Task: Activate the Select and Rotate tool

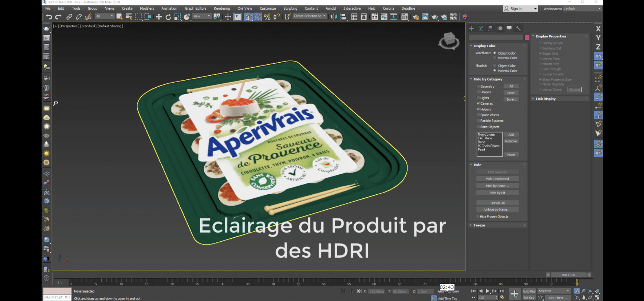Action: coord(168,17)
